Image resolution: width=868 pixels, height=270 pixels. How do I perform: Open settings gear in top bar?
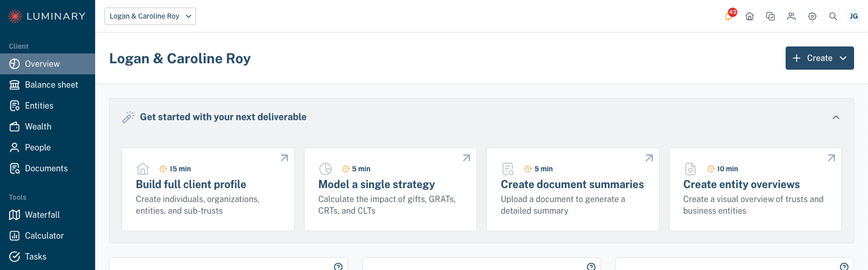point(812,16)
